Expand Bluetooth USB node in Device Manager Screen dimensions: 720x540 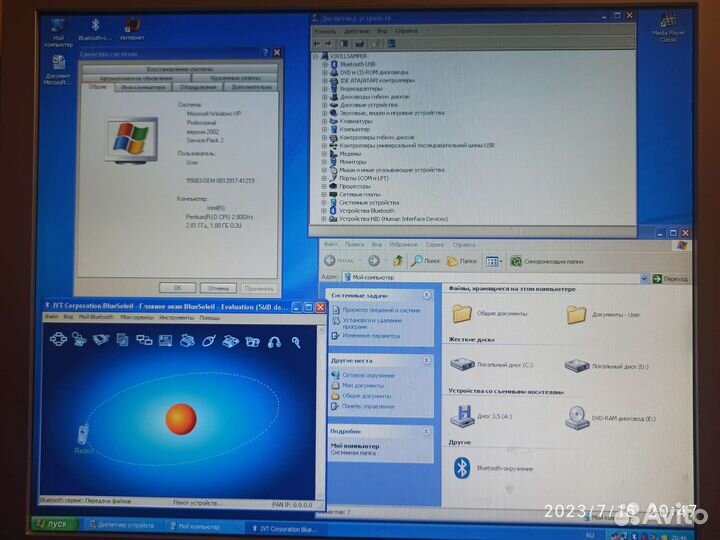(x=325, y=64)
